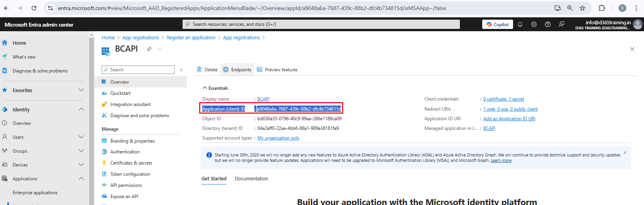The image size is (644, 205).
Task: Click the search resources, services, and docs box
Action: 321,24
